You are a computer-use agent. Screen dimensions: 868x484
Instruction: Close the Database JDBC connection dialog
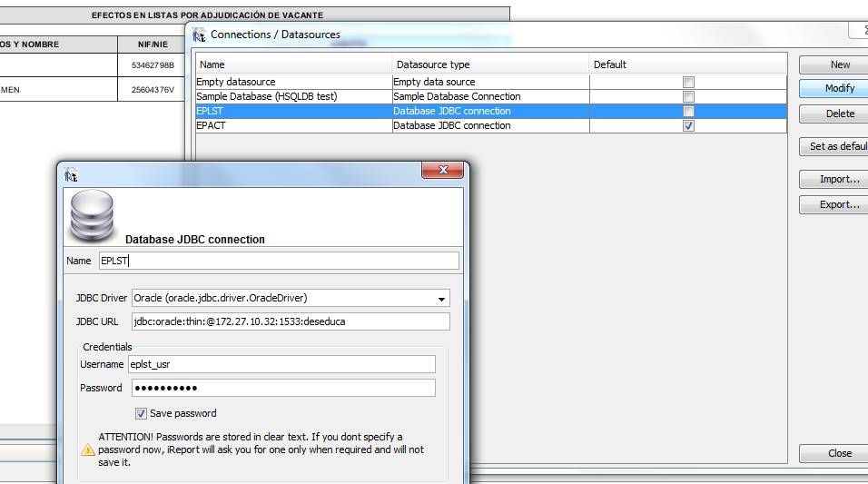tap(444, 171)
